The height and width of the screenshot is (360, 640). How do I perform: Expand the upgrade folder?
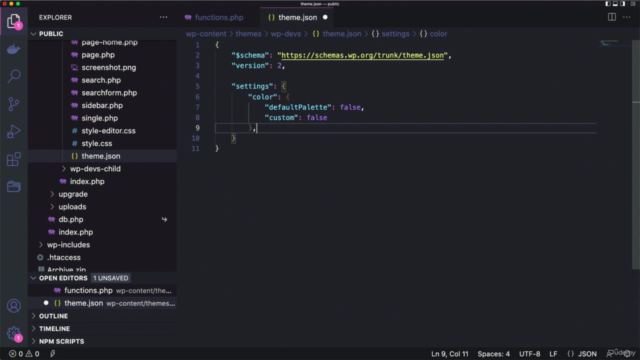coord(73,194)
